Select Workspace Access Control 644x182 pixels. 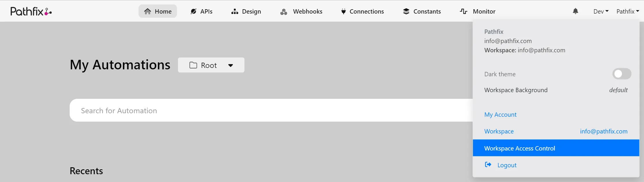click(556, 148)
